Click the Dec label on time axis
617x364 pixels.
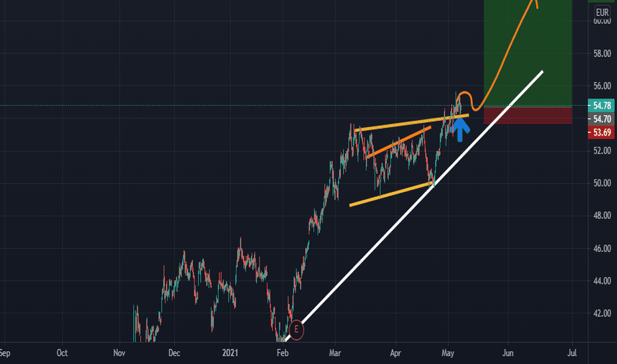[x=174, y=353]
